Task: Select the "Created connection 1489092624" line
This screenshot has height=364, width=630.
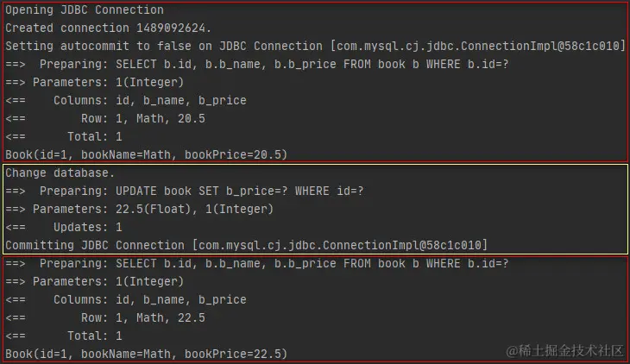Action: pyautogui.click(x=108, y=28)
